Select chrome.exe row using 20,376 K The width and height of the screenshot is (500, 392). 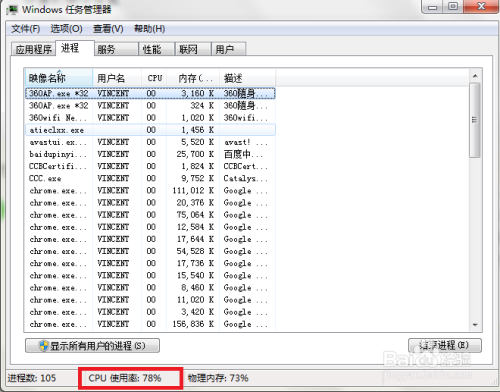point(150,203)
